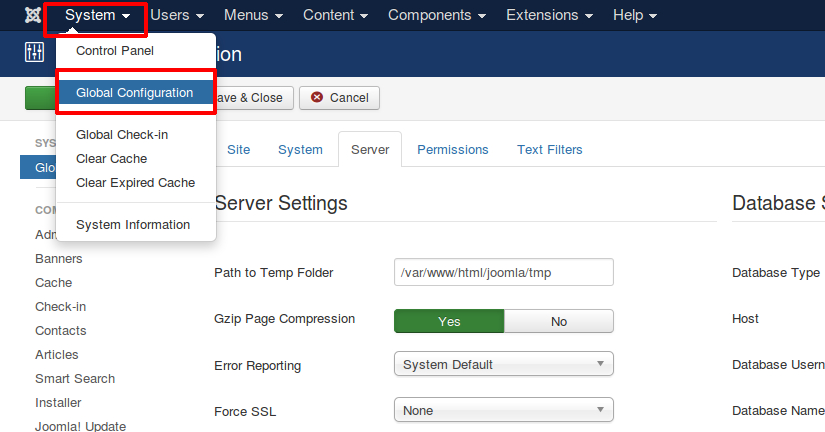Image resolution: width=825 pixels, height=432 pixels.
Task: Click the Global Configuration equalizer icon
Action: click(34, 54)
